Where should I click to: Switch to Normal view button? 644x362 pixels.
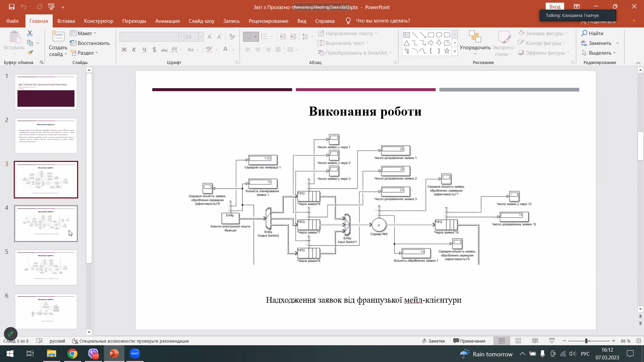point(501,341)
